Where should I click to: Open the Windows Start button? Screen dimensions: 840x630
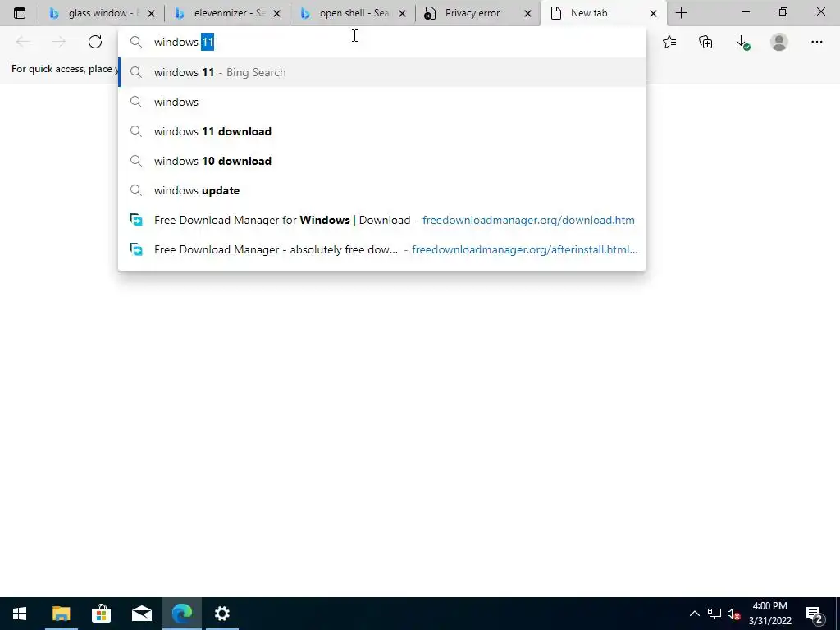tap(20, 614)
